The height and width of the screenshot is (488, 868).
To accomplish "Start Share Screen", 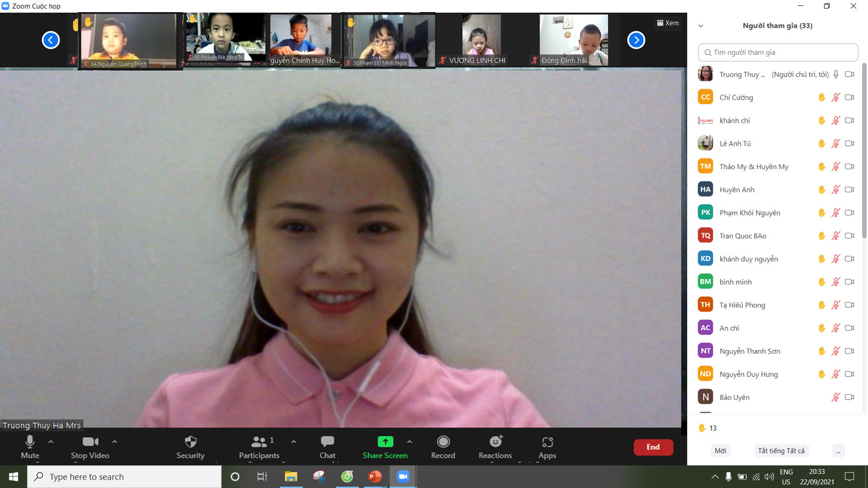I will [x=385, y=447].
